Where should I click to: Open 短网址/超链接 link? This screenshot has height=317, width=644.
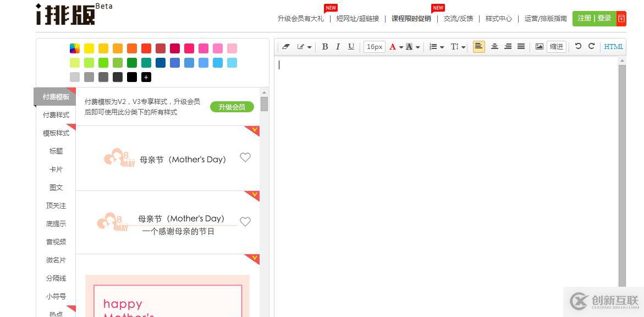357,19
